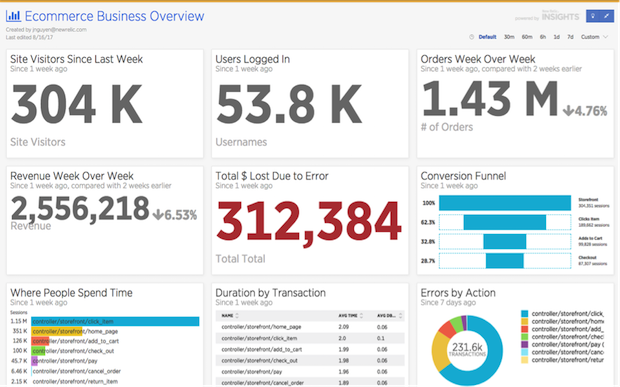Click the Users Logged In widget title
Viewport: 620px width, 387px height.
click(253, 59)
